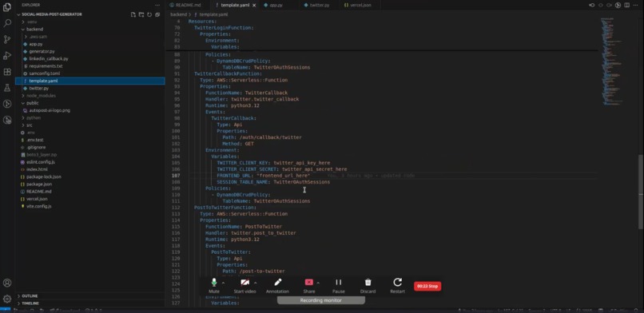
Task: Click the New File icon in Explorer header
Action: pyautogui.click(x=133, y=14)
